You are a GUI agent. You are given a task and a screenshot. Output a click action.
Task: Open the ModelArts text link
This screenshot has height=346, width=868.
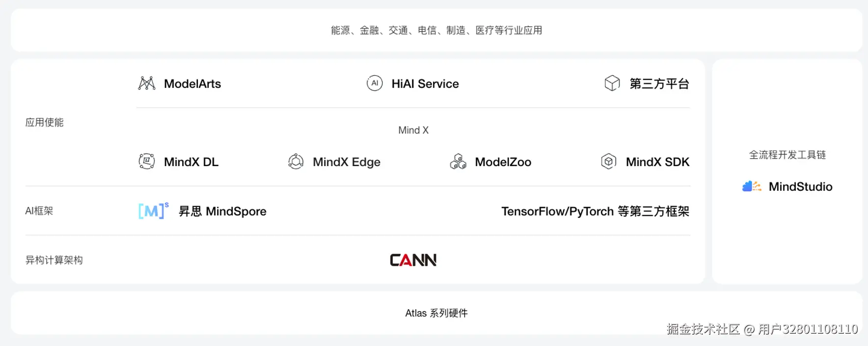click(192, 84)
